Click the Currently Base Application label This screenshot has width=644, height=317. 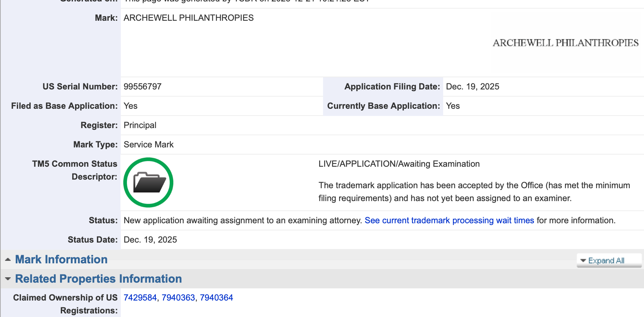point(383,106)
